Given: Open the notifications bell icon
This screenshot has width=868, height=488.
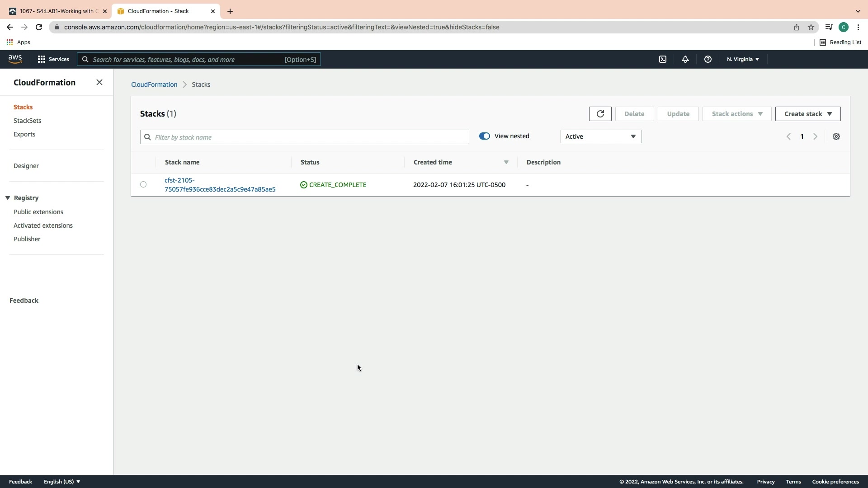Looking at the screenshot, I should (685, 59).
